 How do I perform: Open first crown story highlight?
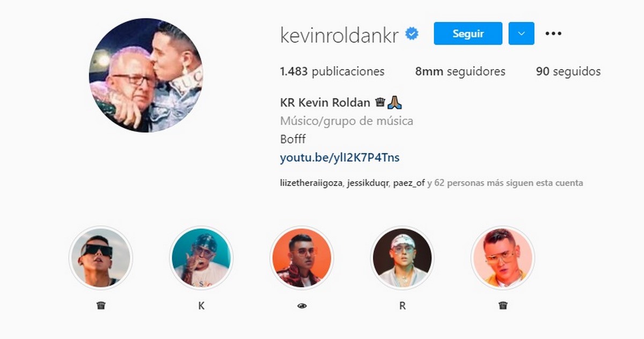pyautogui.click(x=101, y=258)
